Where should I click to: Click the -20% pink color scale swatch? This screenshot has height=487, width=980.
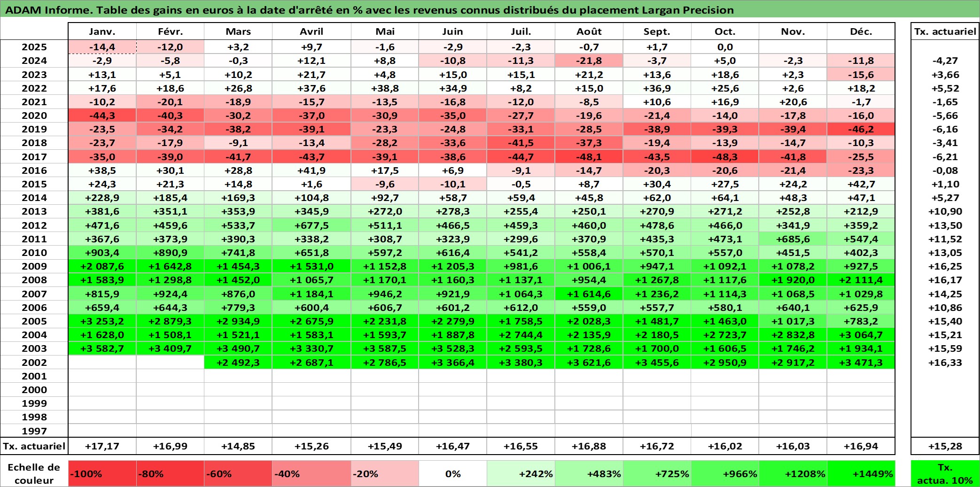(385, 473)
